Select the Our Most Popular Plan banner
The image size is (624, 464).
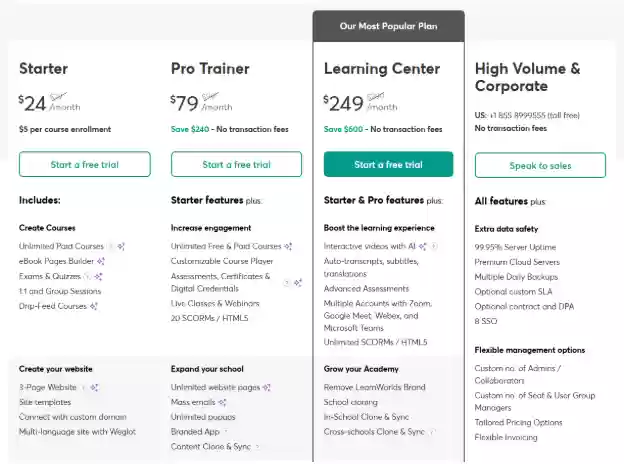[x=388, y=26]
